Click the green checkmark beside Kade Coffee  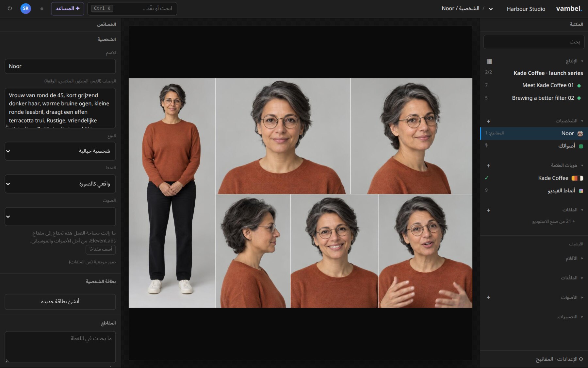[487, 178]
